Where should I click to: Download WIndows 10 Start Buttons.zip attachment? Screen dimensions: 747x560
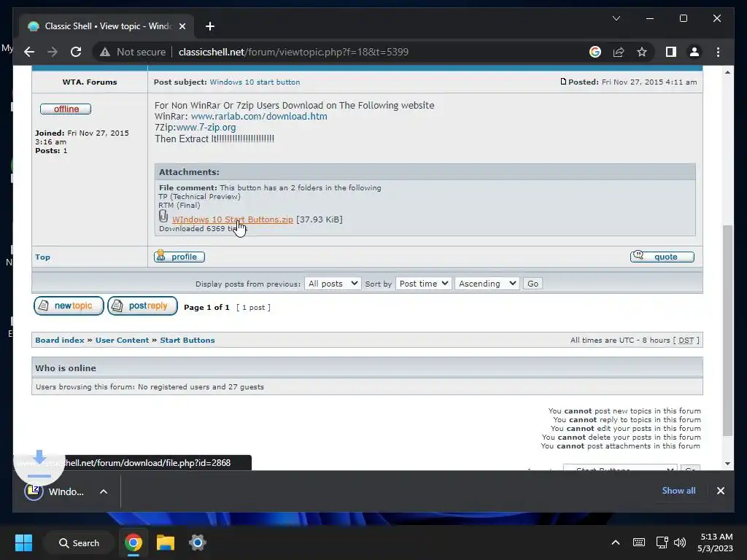[233, 219]
